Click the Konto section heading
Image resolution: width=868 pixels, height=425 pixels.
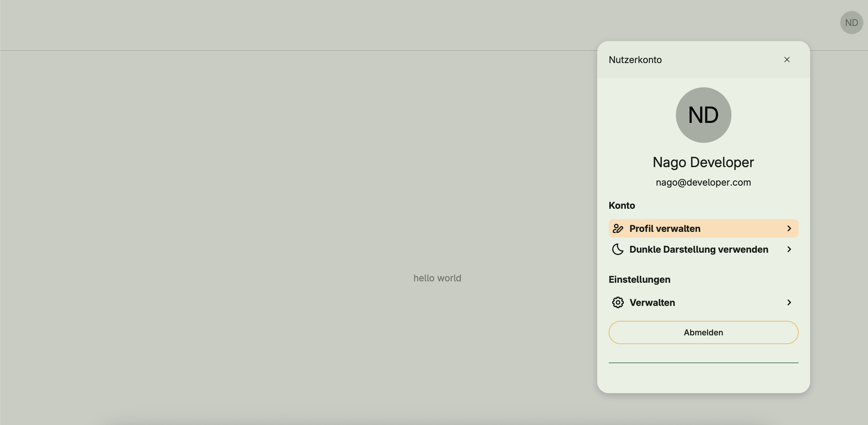point(622,206)
